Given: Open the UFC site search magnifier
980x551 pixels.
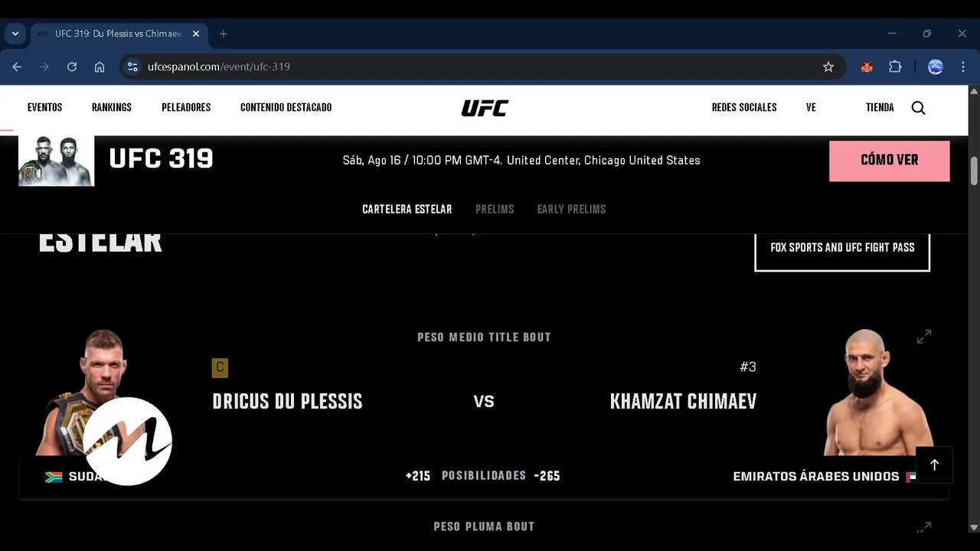Looking at the screenshot, I should (918, 108).
